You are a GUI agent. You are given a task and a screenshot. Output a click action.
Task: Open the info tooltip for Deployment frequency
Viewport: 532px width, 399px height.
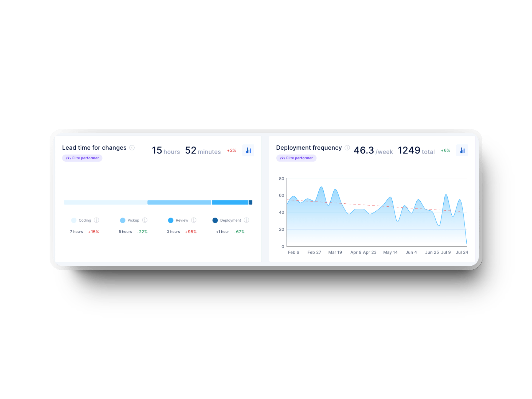click(x=347, y=148)
